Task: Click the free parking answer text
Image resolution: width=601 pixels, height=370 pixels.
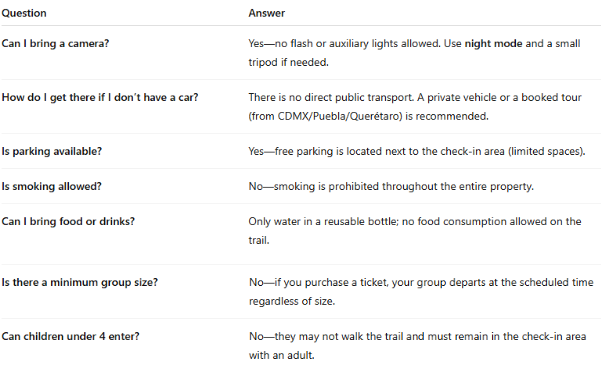Action: [x=417, y=151]
